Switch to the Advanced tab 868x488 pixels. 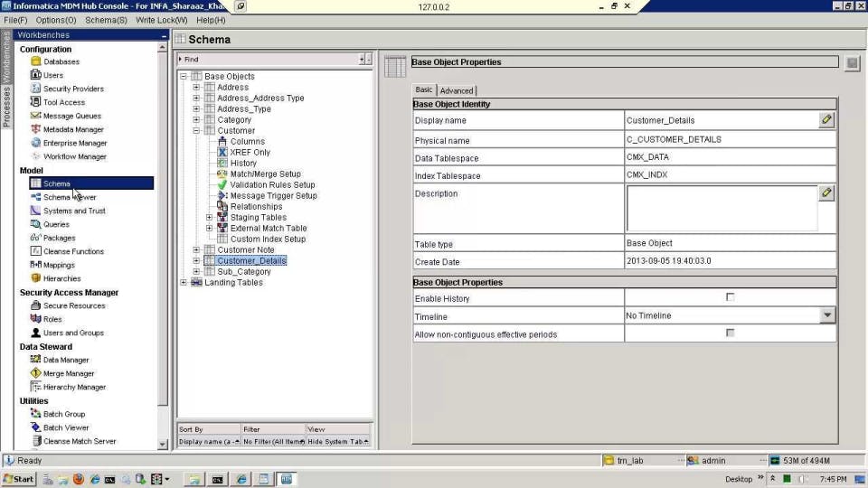(457, 90)
